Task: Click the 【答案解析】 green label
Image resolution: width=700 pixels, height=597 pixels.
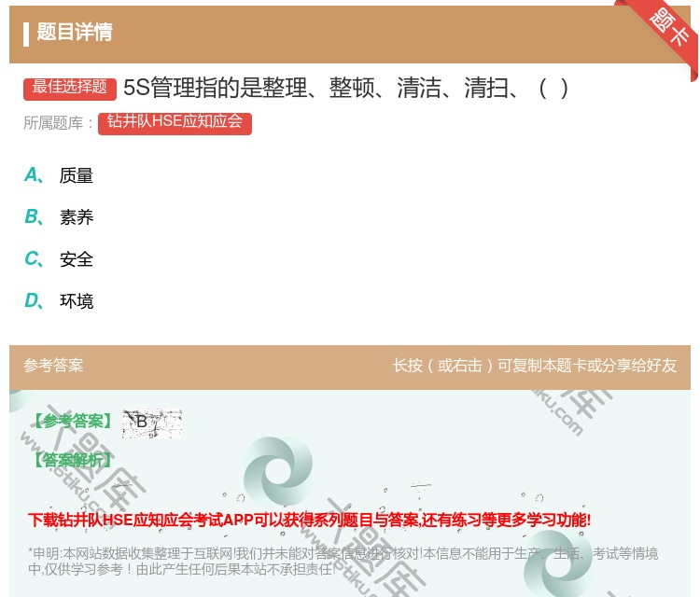Action: click(x=73, y=460)
